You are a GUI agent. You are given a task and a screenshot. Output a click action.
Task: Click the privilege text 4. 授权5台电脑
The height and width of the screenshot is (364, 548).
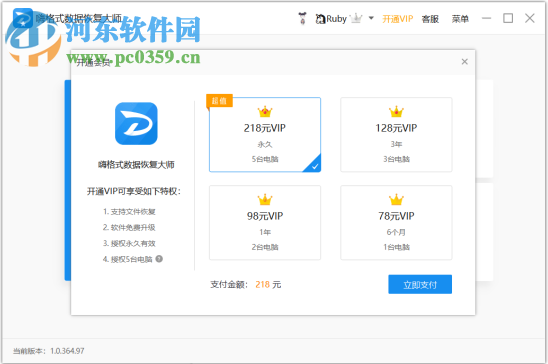[128, 259]
